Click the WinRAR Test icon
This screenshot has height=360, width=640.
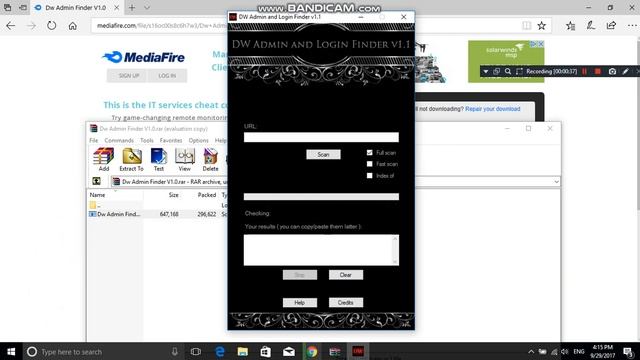159,159
